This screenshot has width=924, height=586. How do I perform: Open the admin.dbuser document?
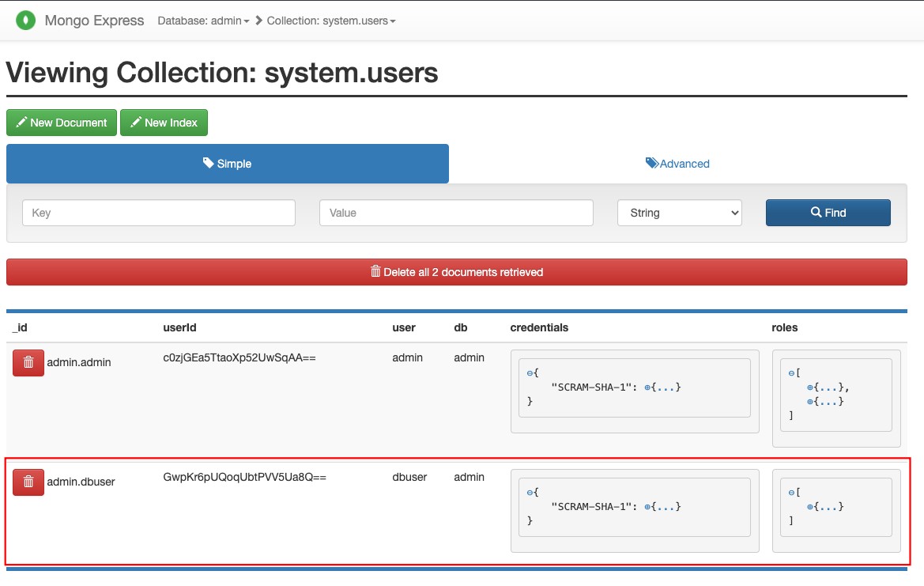[x=81, y=482]
